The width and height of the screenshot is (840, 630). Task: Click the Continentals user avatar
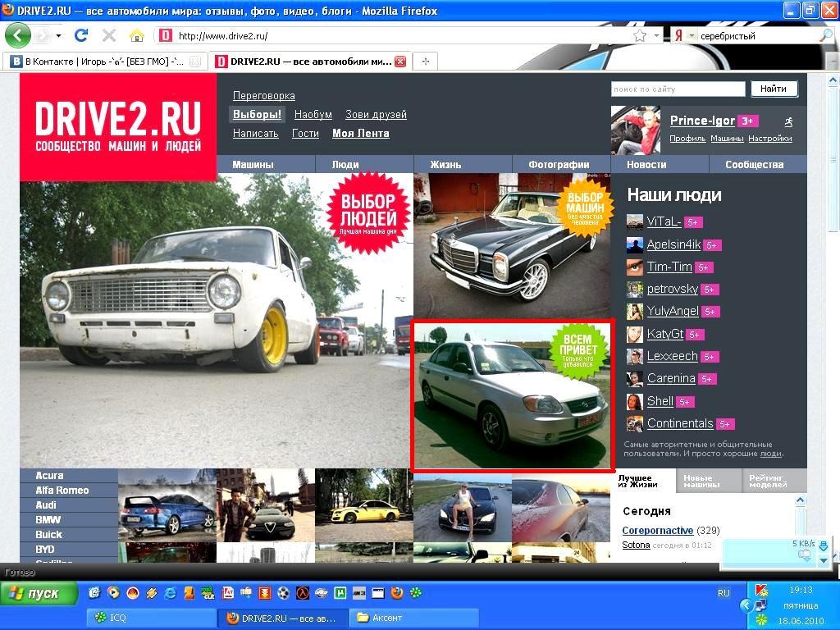click(x=635, y=424)
